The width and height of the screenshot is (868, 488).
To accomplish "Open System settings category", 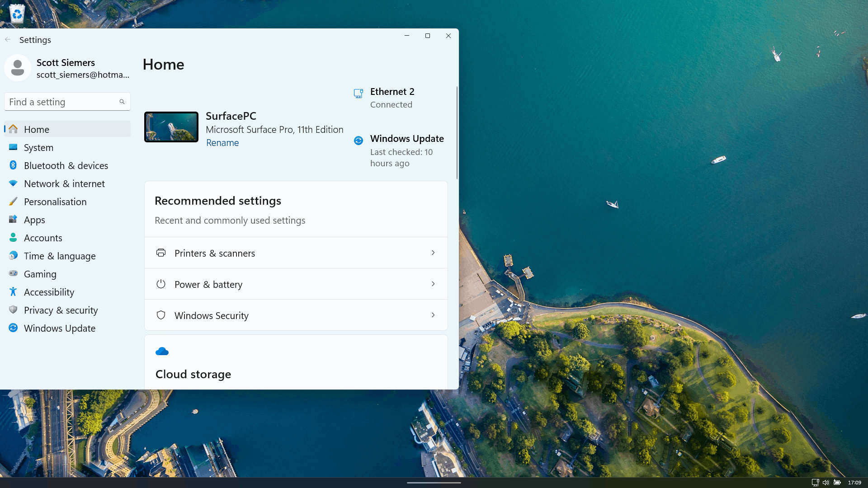I will click(x=67, y=147).
